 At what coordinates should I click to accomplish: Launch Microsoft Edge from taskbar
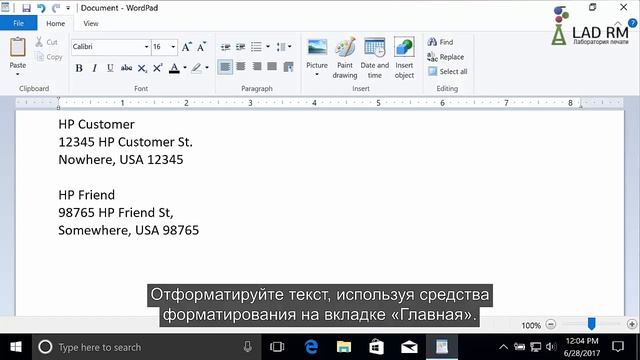point(311,347)
